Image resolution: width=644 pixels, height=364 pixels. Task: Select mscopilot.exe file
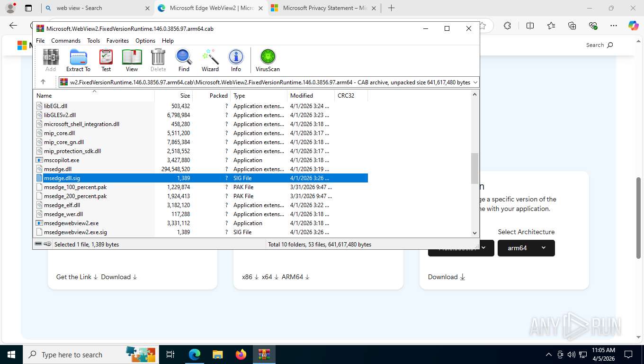[201, 160]
